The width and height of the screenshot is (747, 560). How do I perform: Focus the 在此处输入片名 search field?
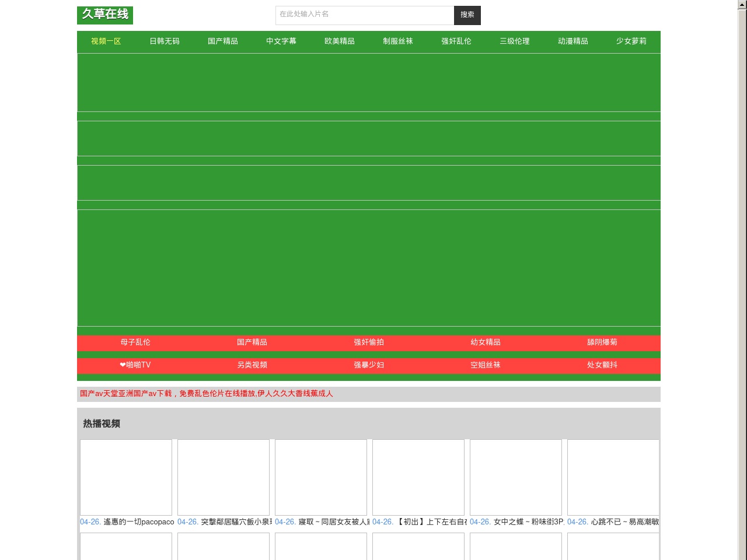(x=365, y=15)
